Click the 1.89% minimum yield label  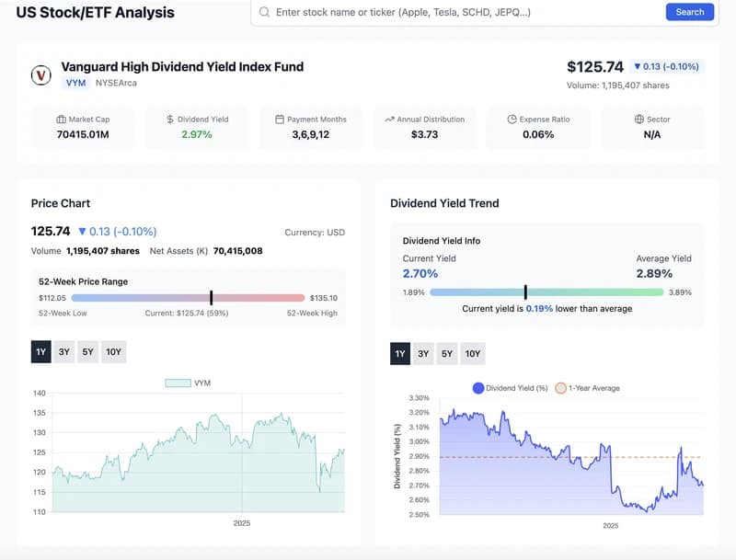click(413, 292)
